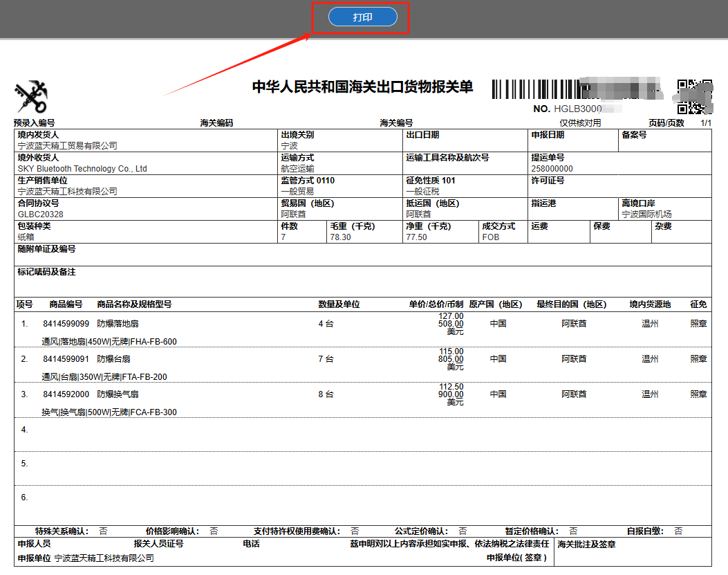Screen dimensions: 728x575
Task: Click the package type 纸箱
Action: [26, 237]
